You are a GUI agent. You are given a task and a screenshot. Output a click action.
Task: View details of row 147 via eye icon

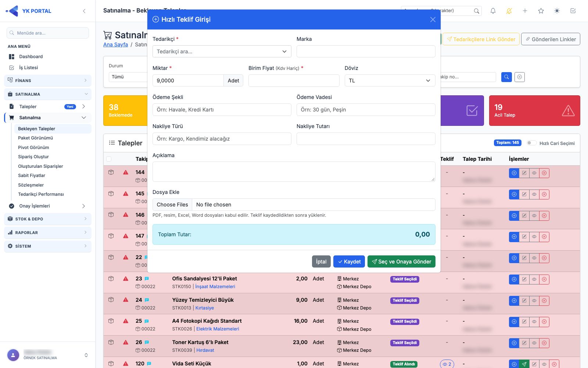coord(534,237)
